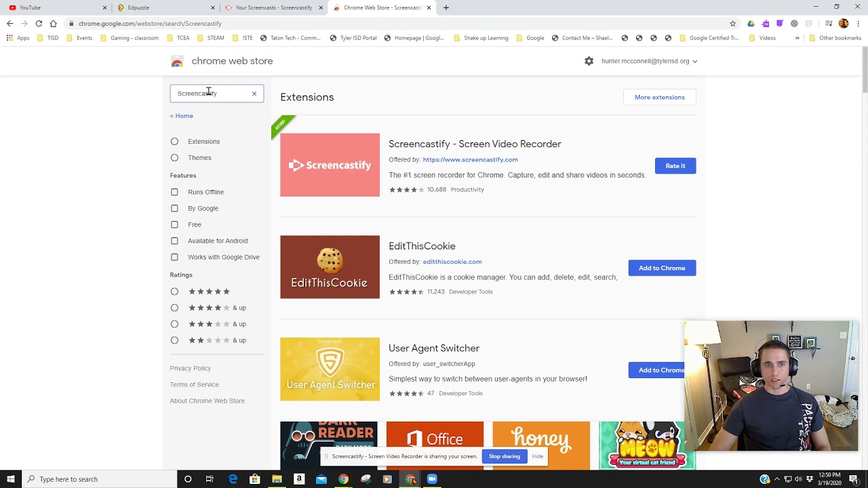Screen dimensions: 868x488
Task: Click the Google Drive extension icon
Action: pyautogui.click(x=751, y=23)
